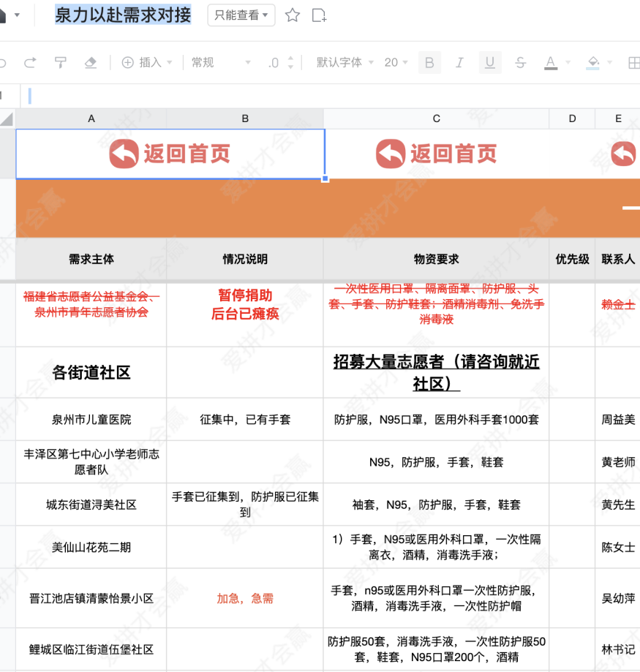Select column B header

pyautogui.click(x=245, y=118)
